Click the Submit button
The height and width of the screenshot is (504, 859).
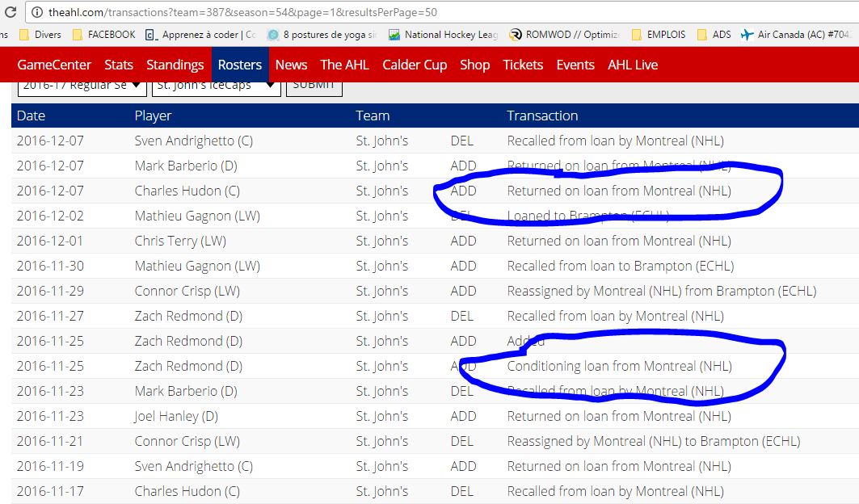pyautogui.click(x=314, y=88)
